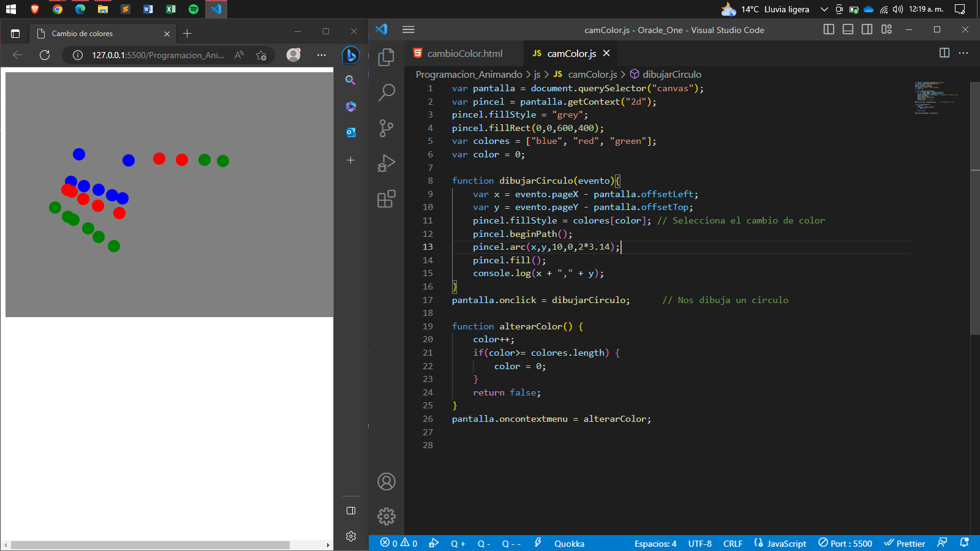This screenshot has height=551, width=980.
Task: Open the Windows Start menu
Action: [11, 9]
